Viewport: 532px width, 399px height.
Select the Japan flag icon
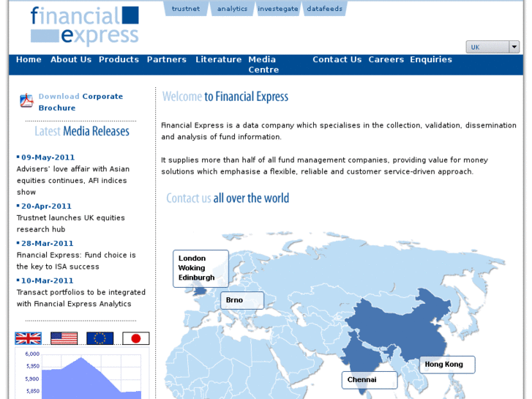(x=135, y=338)
